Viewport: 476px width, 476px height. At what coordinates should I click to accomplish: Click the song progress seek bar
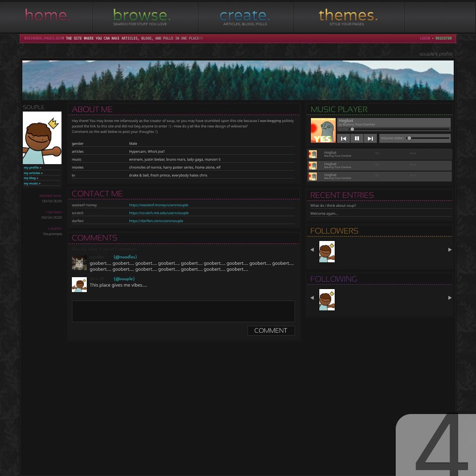click(x=400, y=129)
